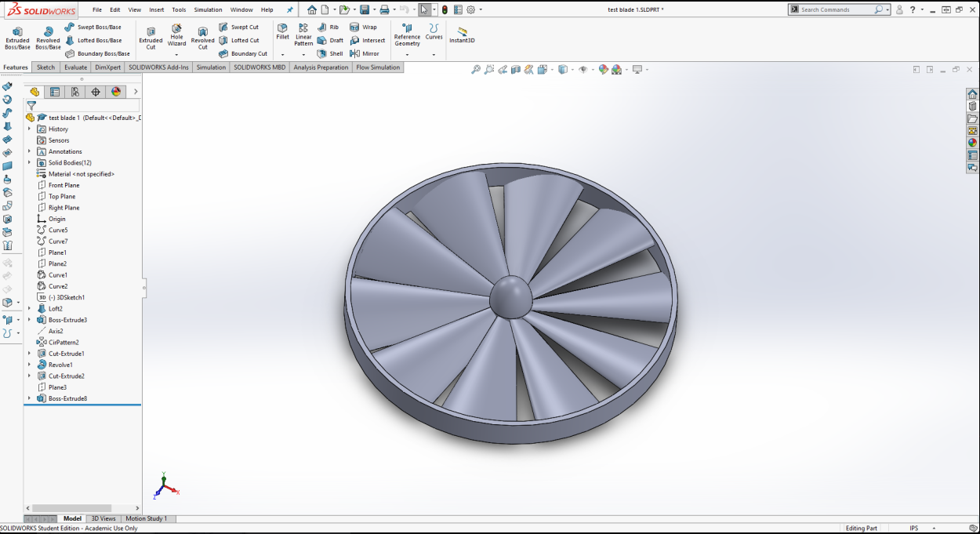Open the PropertyManager tab icon

(55, 92)
